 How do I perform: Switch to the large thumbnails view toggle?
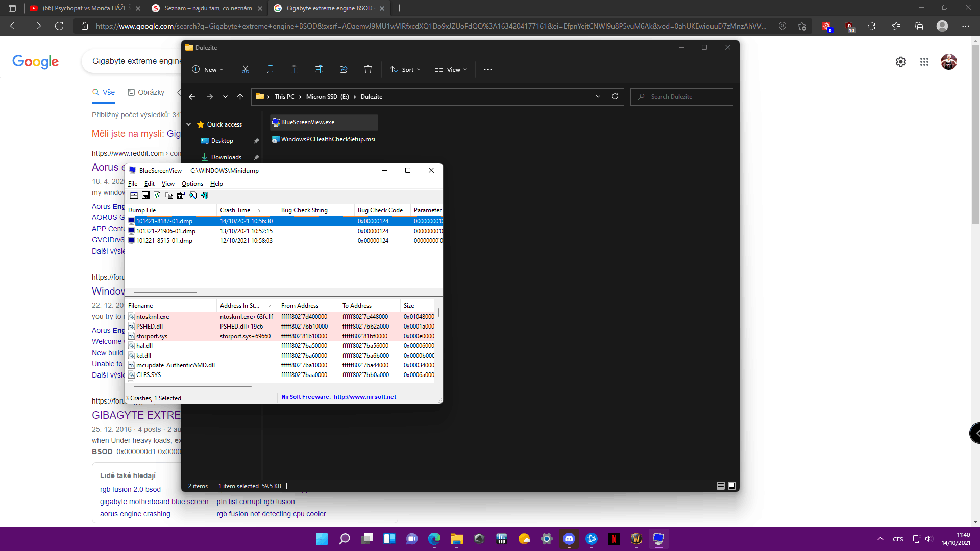coord(732,486)
